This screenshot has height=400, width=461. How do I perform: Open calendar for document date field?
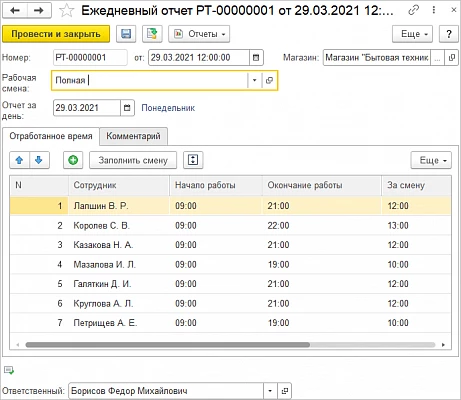256,58
